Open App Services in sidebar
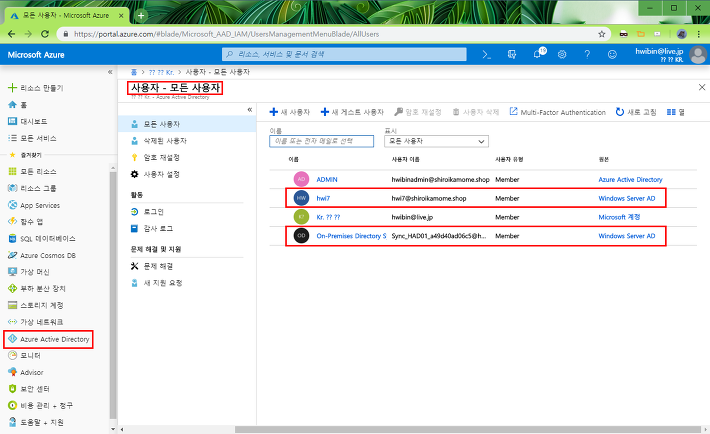This screenshot has width=710, height=434. [34, 205]
